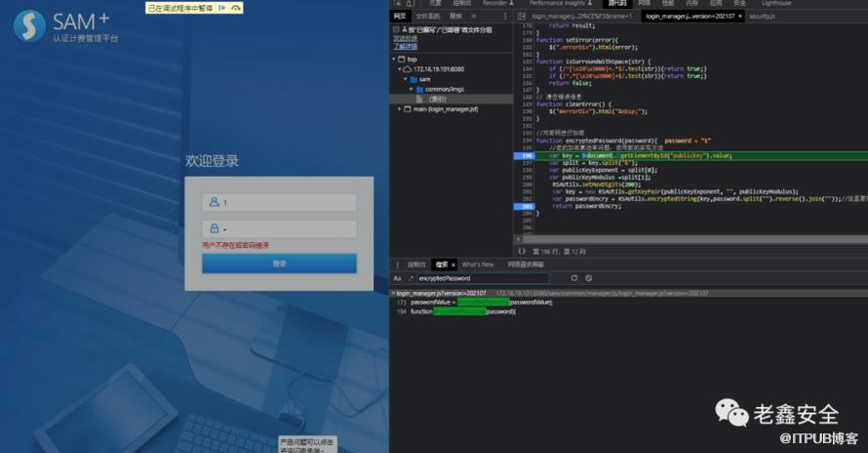Collapse the 172.16.19.101:8080 domain node

click(401, 69)
